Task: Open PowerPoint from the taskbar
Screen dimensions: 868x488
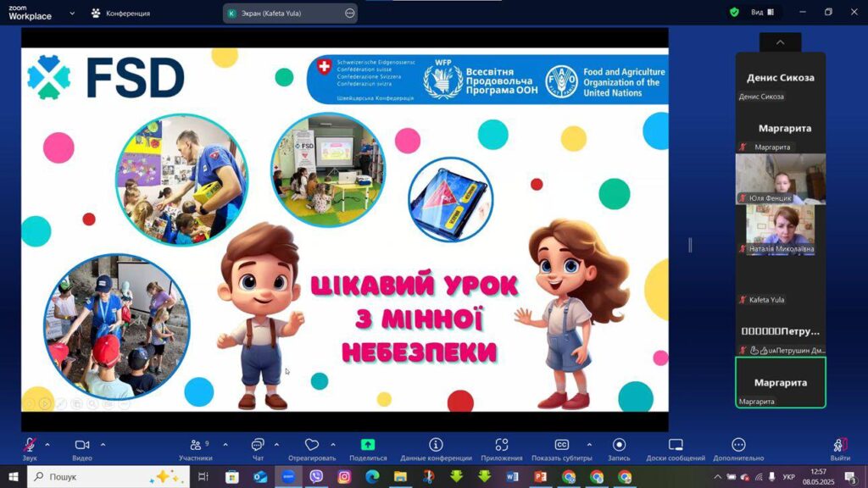Action: (540, 477)
